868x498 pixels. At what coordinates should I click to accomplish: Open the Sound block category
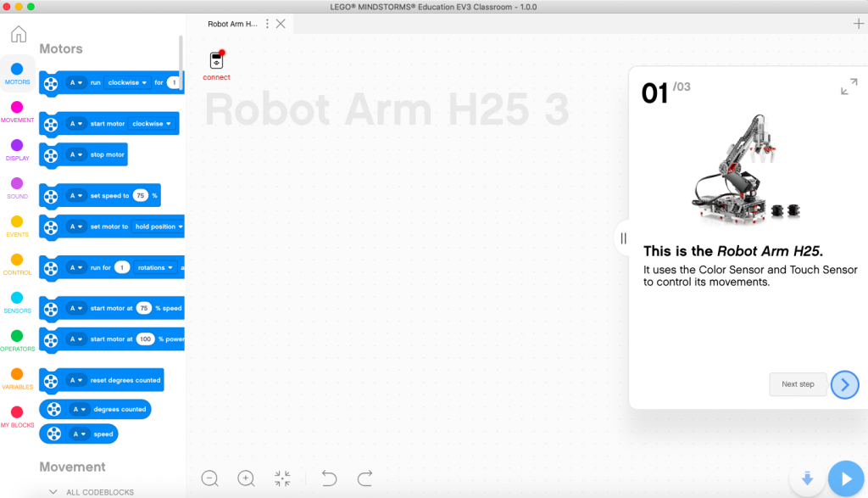(x=18, y=185)
